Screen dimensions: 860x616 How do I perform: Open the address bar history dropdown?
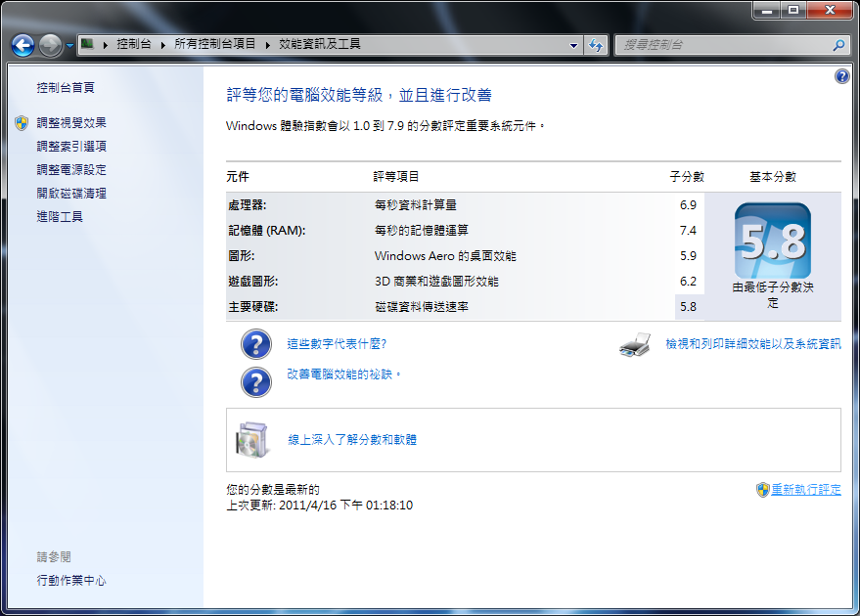pyautogui.click(x=573, y=46)
